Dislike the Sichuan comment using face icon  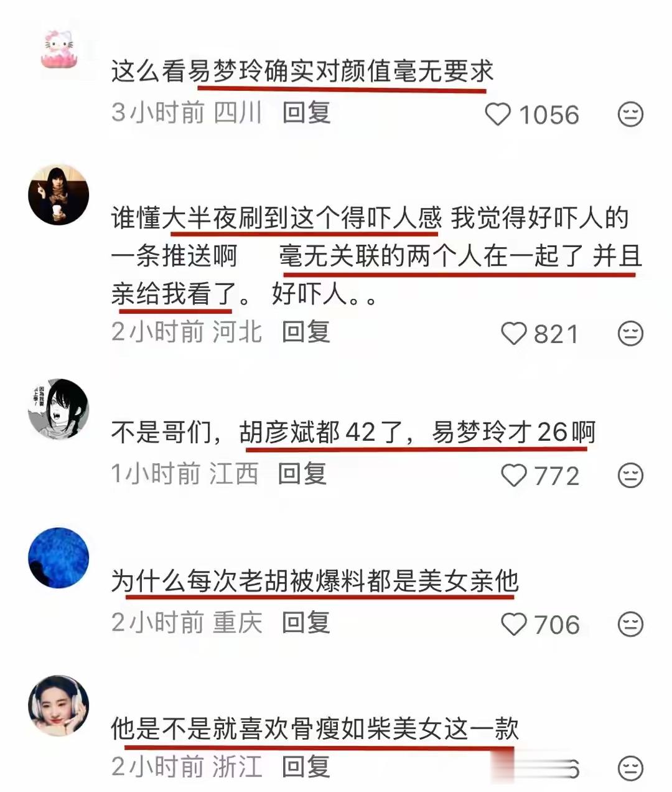click(630, 115)
